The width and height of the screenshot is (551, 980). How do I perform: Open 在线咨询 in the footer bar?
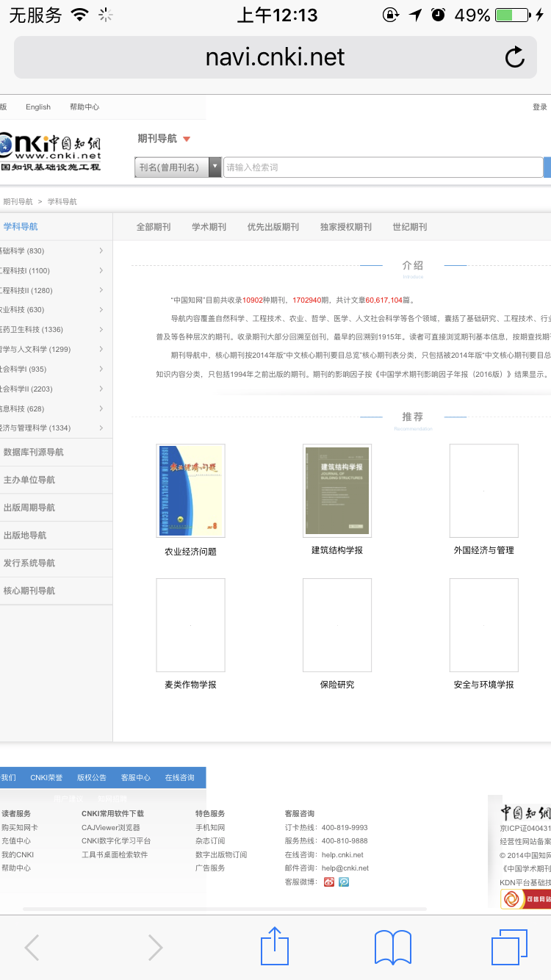click(x=180, y=777)
